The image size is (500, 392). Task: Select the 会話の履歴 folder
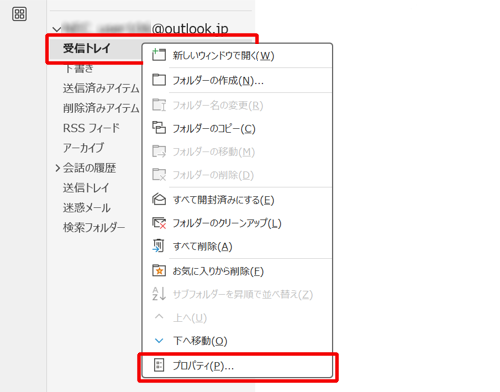point(89,168)
